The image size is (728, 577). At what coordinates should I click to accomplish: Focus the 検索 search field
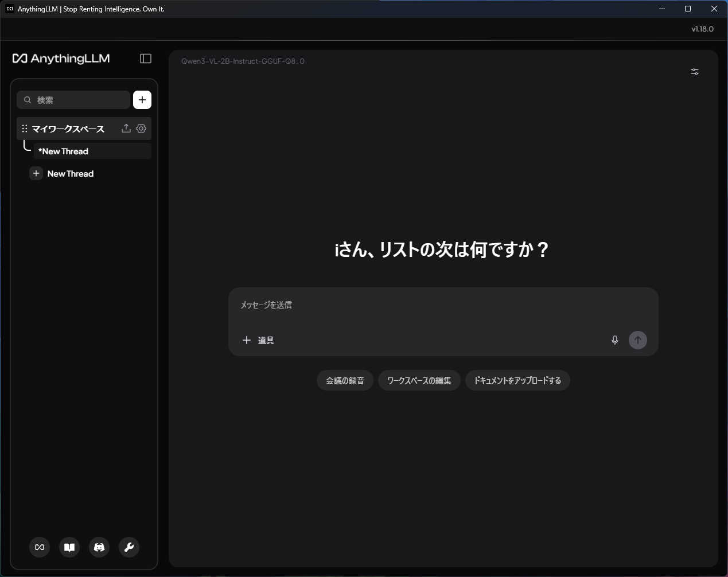tap(73, 100)
